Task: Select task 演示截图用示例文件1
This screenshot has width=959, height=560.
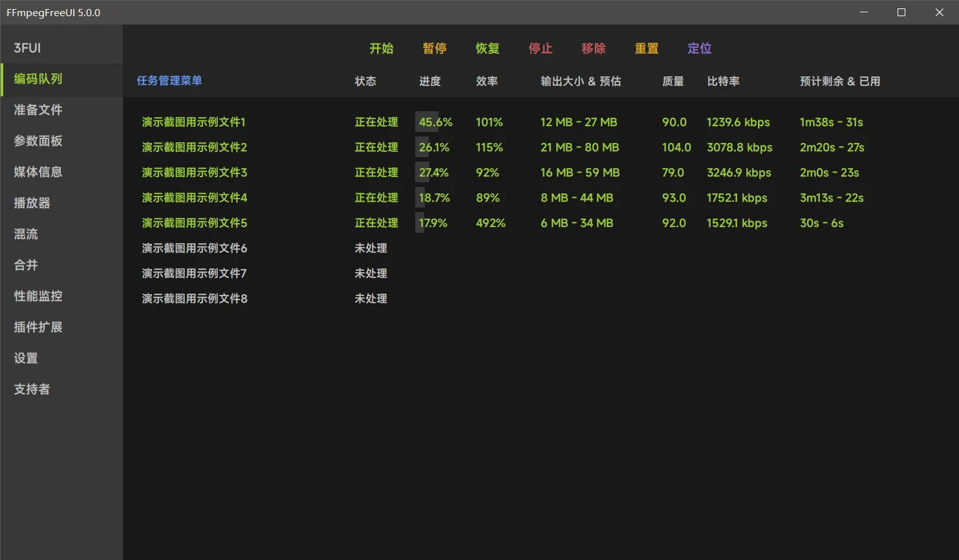Action: pos(193,122)
